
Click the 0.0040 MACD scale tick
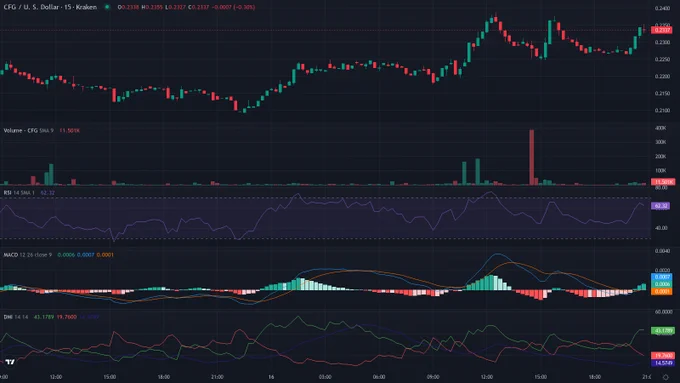(x=662, y=251)
